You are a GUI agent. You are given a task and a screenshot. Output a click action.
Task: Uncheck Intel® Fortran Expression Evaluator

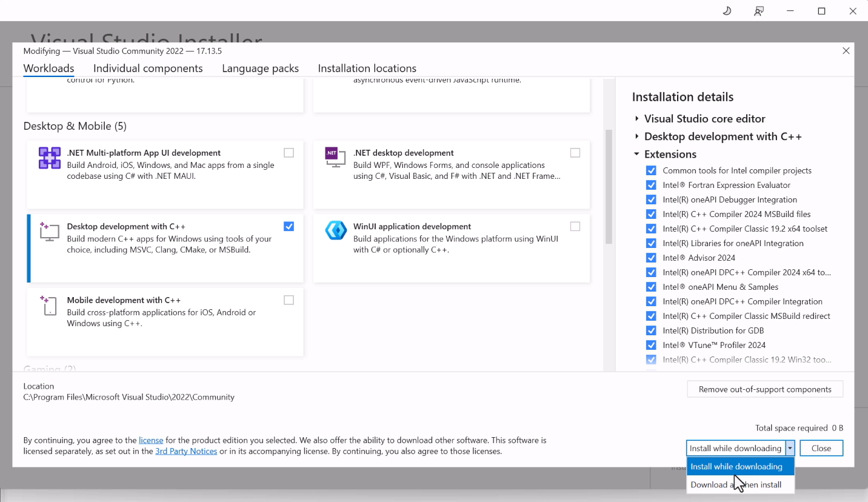[x=651, y=185]
